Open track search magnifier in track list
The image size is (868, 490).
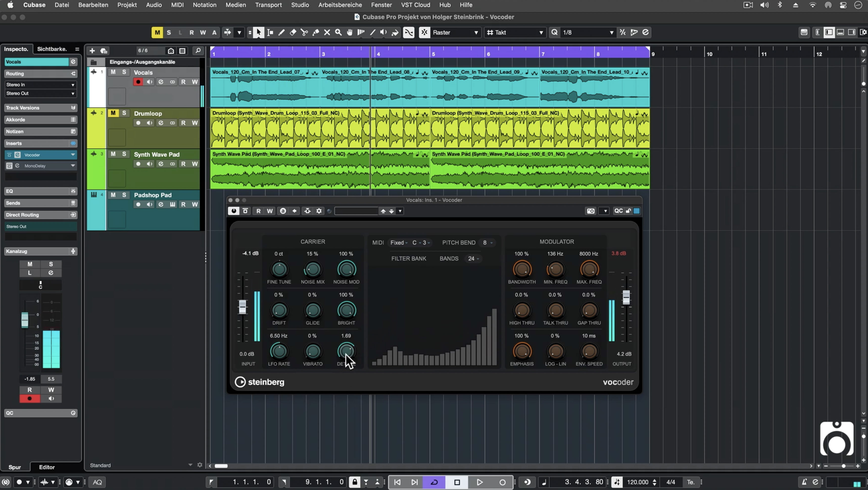tap(198, 51)
